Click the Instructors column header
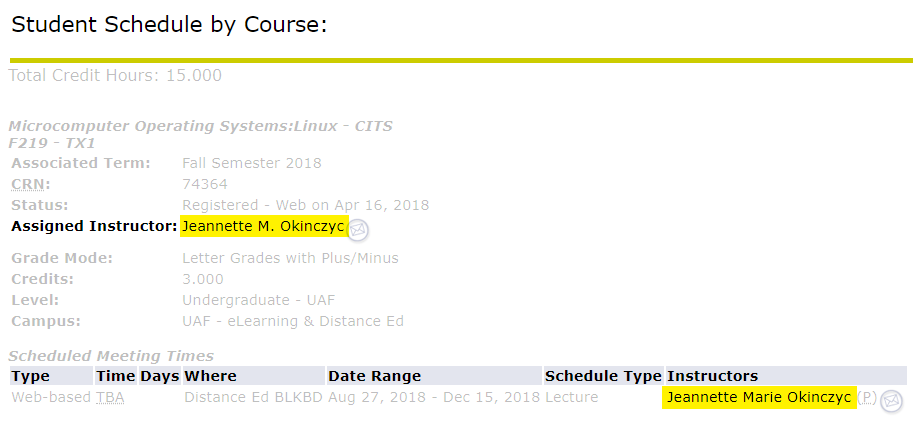The image size is (913, 421). [712, 376]
